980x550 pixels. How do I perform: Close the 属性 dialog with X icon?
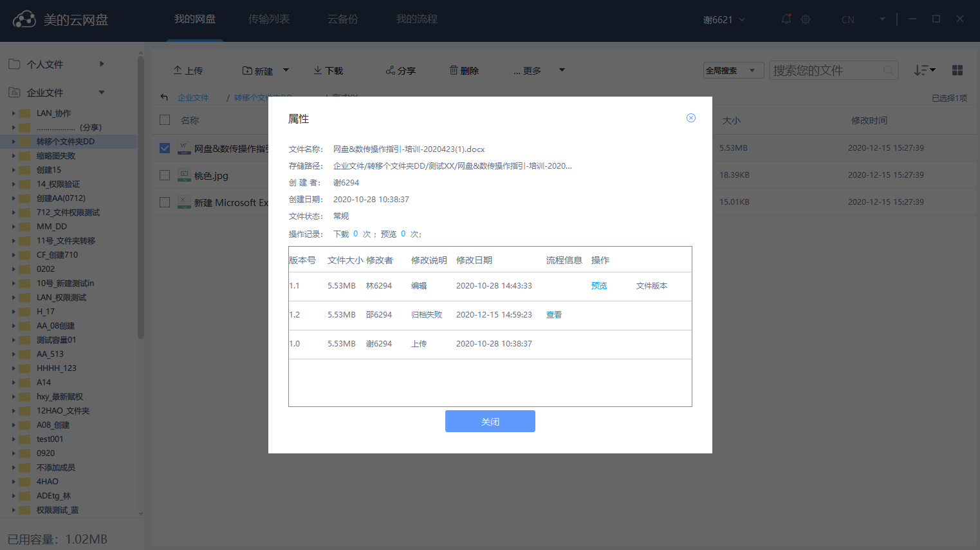(690, 118)
